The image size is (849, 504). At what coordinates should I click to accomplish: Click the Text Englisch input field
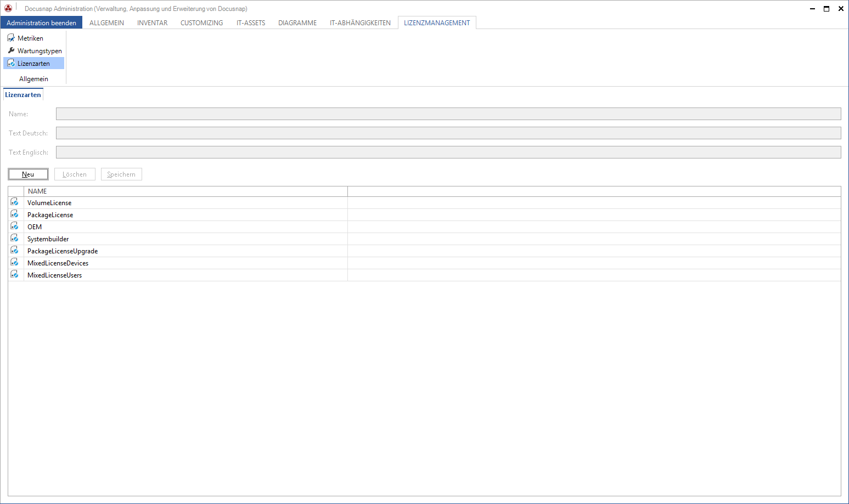(x=448, y=152)
